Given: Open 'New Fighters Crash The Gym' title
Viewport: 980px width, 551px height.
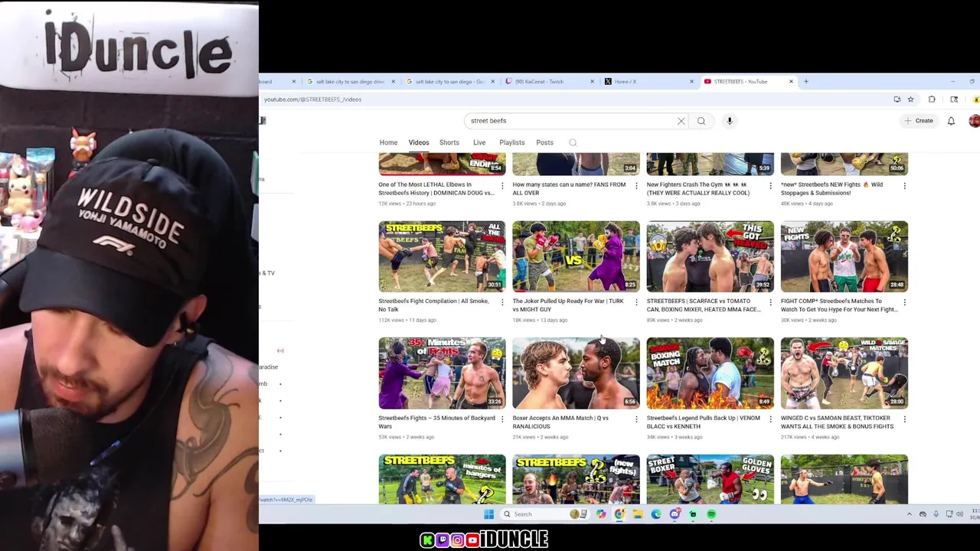Looking at the screenshot, I should coord(698,188).
